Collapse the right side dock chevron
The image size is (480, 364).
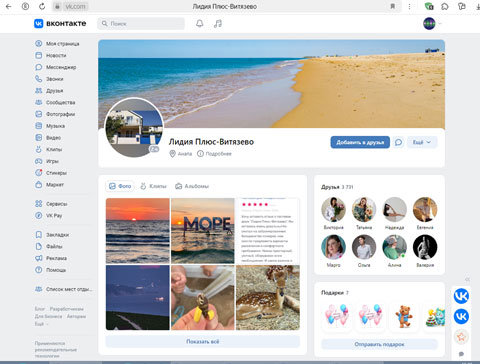coord(467,279)
